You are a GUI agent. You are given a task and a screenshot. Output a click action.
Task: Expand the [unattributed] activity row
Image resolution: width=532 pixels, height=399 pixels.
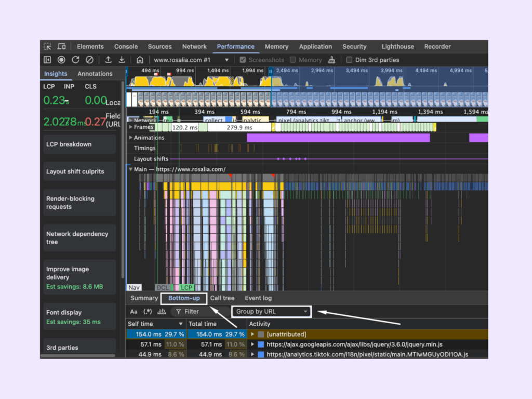click(252, 334)
